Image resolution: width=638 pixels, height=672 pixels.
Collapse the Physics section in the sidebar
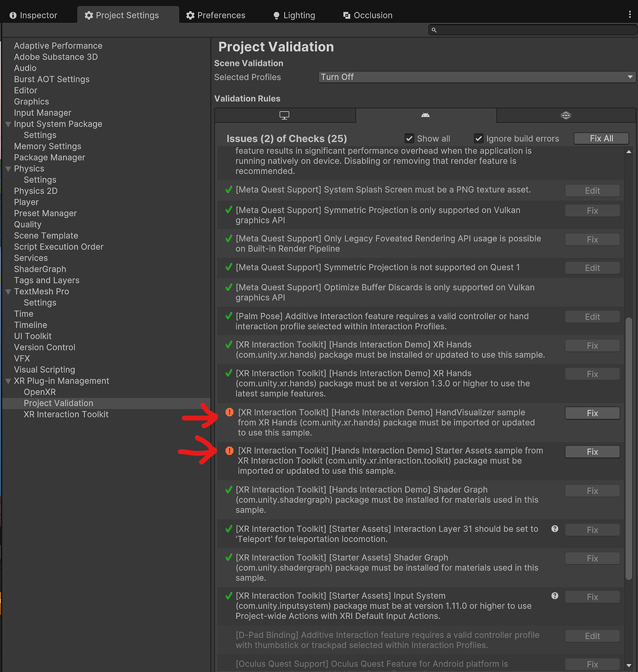point(7,169)
